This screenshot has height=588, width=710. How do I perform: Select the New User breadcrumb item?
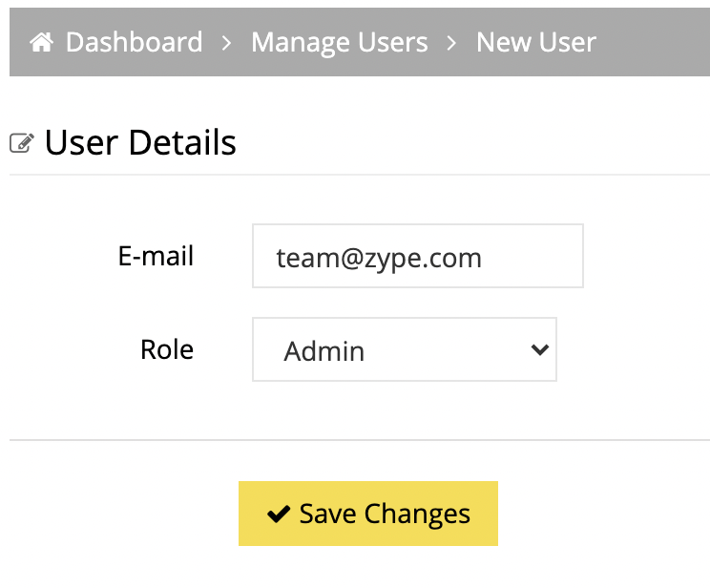536,42
